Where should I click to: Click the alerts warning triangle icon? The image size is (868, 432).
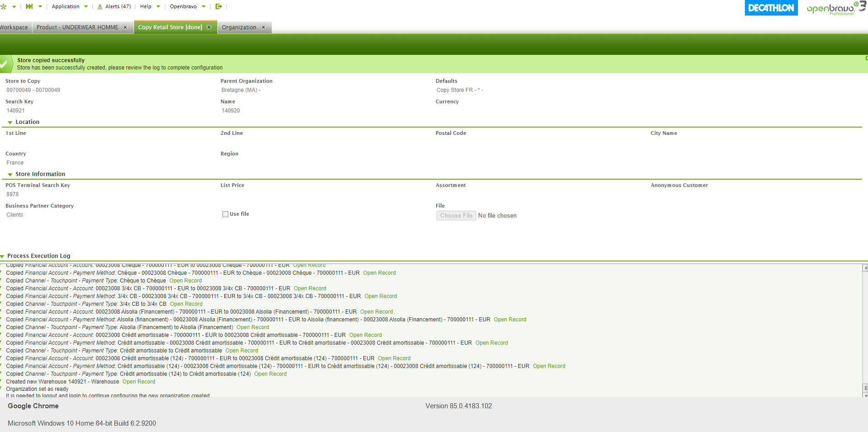[100, 7]
